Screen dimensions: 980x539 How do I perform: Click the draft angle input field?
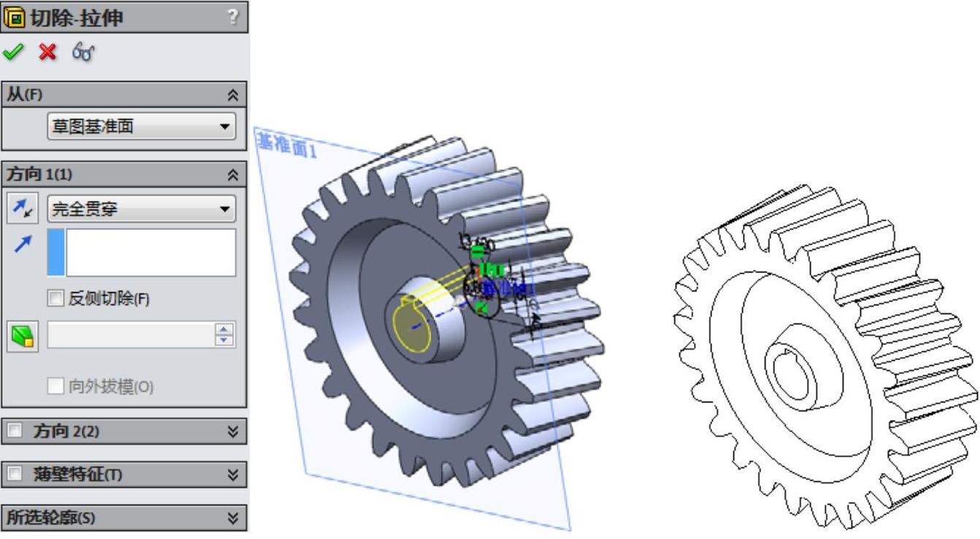pos(131,335)
